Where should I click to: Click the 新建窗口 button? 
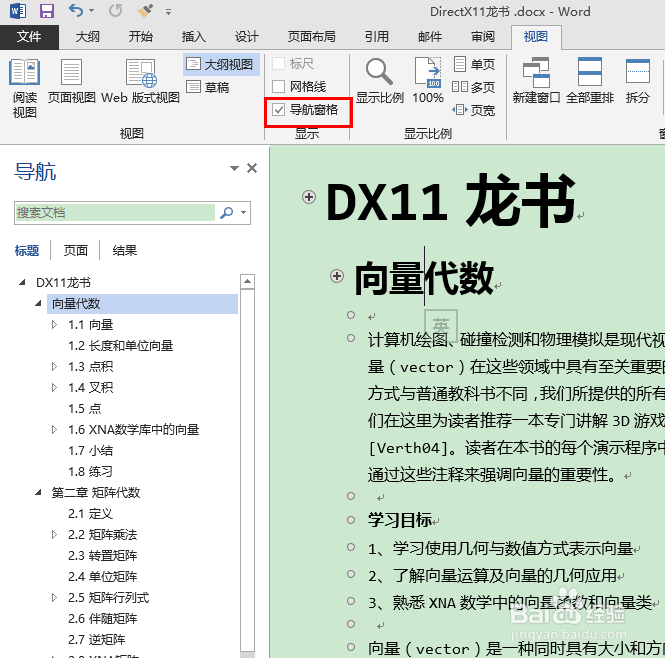pyautogui.click(x=536, y=81)
